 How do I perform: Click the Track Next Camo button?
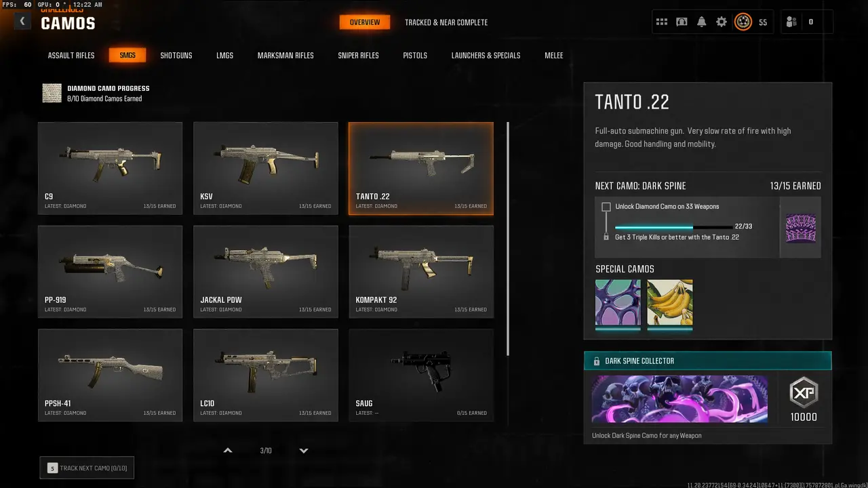tap(87, 468)
